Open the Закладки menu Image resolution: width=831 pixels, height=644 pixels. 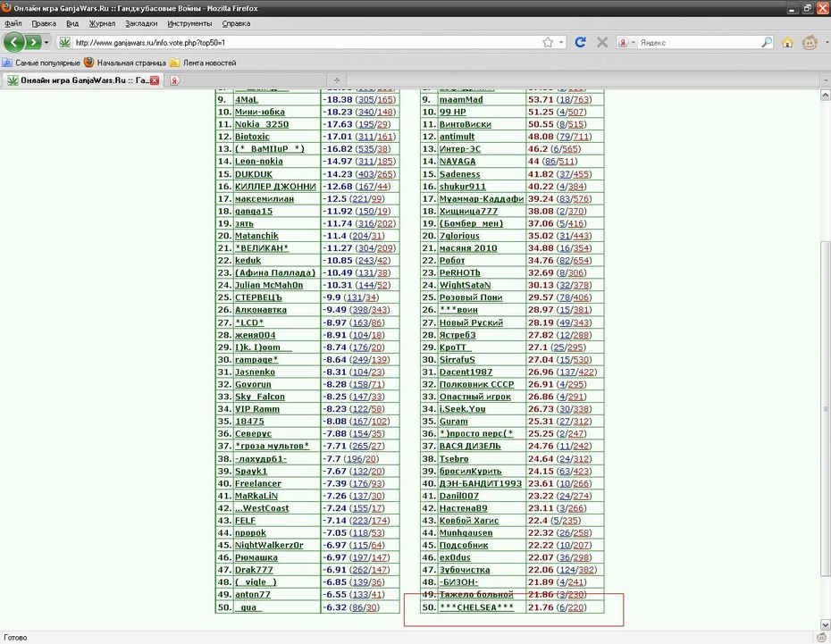[x=141, y=23]
